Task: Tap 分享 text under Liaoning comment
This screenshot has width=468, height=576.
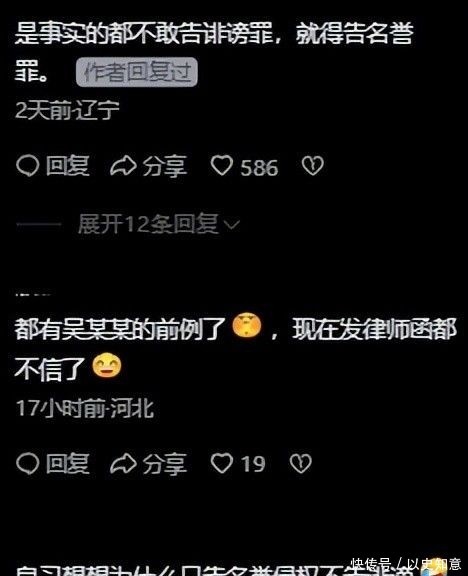Action: point(165,166)
